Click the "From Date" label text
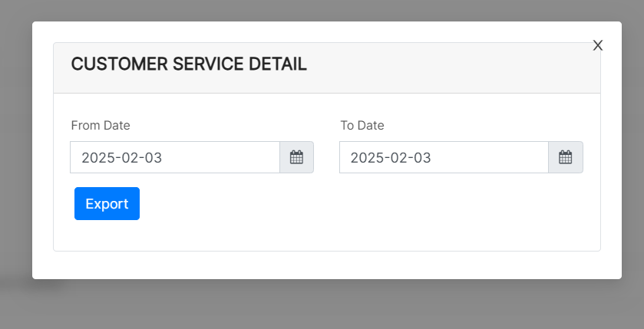Screen dimensions: 644x329 [x=101, y=125]
